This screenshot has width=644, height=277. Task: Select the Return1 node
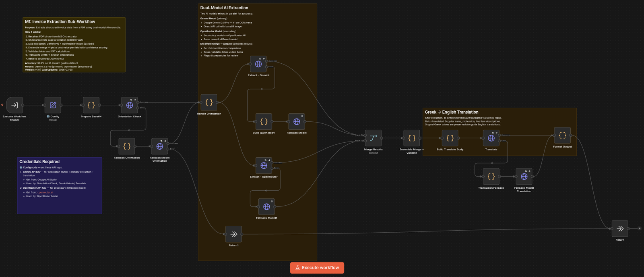click(x=234, y=234)
